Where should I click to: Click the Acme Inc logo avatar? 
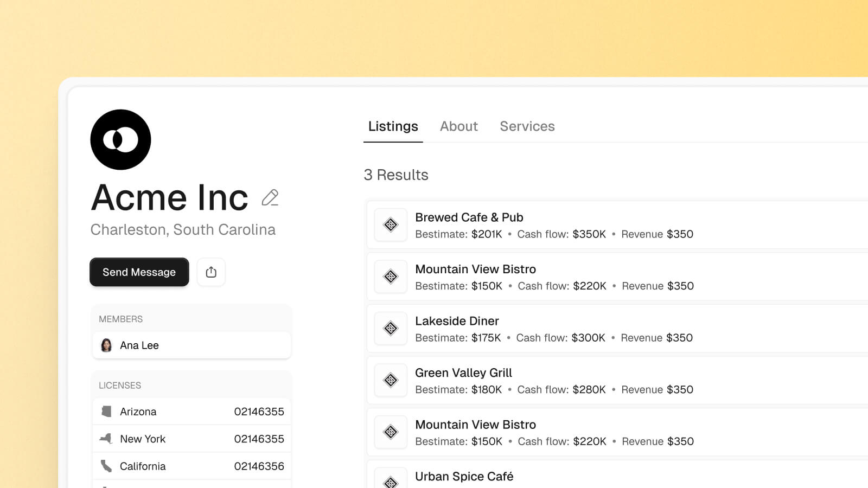pyautogui.click(x=120, y=139)
